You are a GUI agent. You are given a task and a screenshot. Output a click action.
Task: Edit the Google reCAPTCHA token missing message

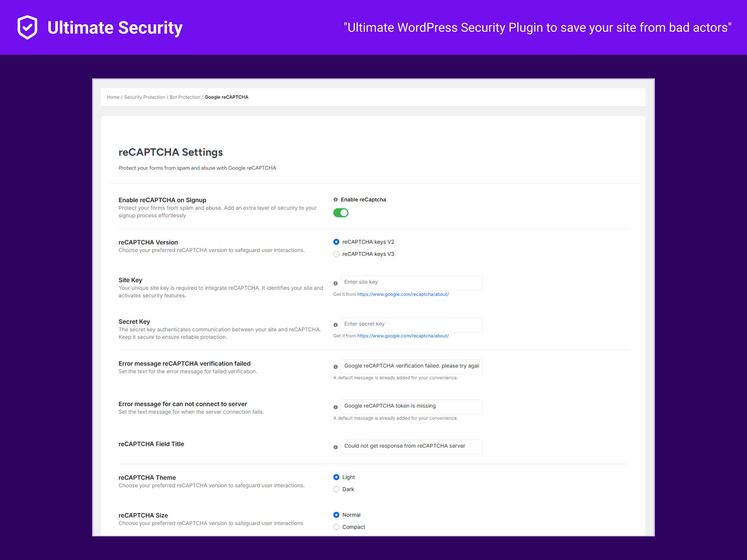411,407
